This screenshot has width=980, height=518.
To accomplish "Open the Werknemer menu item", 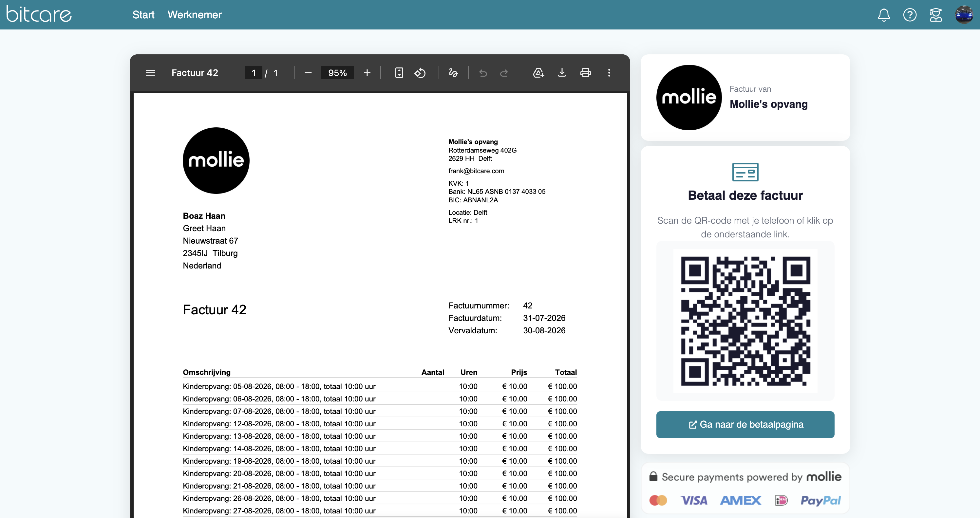I will click(195, 15).
